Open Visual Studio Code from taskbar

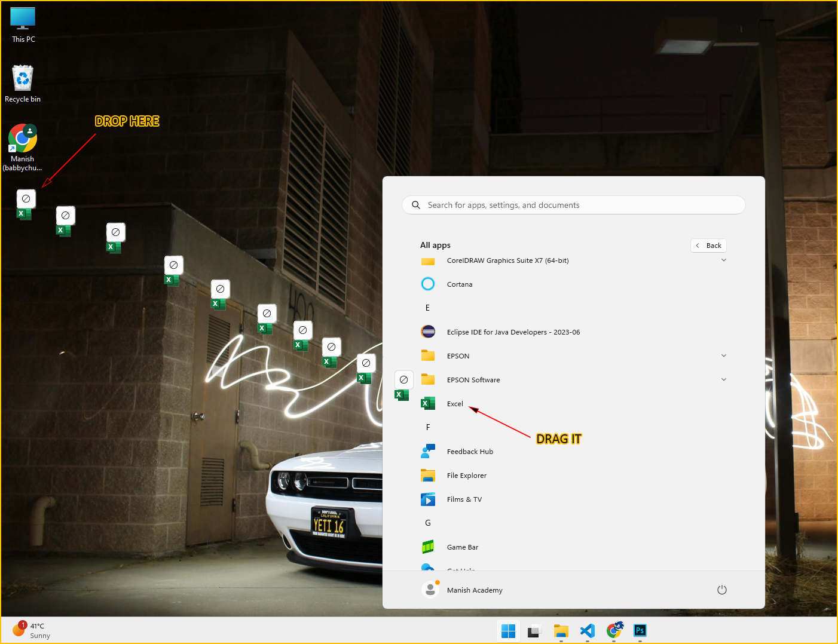(587, 631)
